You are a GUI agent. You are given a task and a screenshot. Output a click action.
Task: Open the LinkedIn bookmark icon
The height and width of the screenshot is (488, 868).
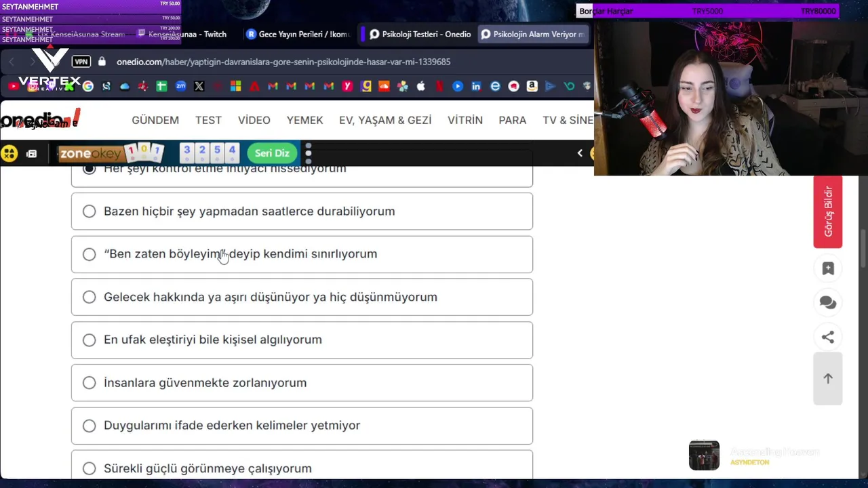(x=476, y=86)
